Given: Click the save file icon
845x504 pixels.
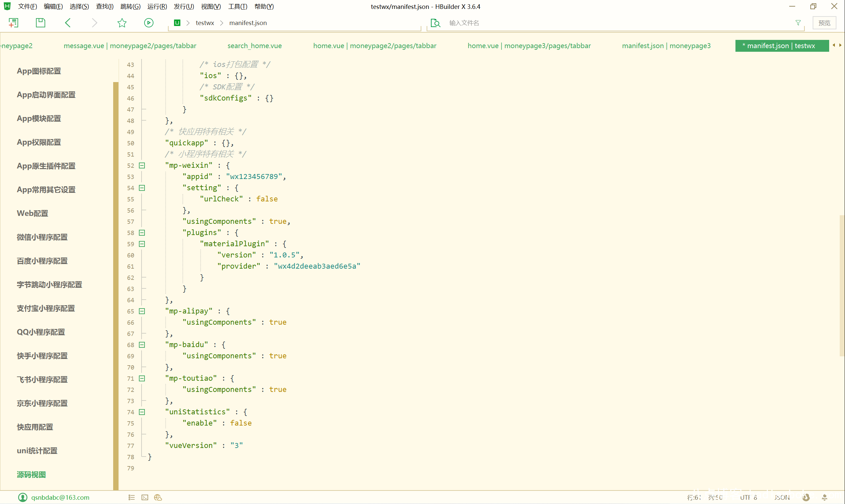Looking at the screenshot, I should point(41,23).
